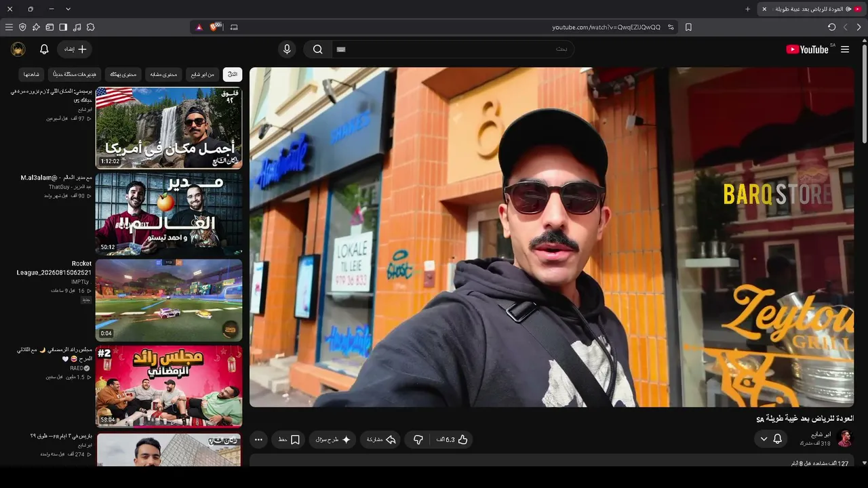The image size is (868, 488).
Task: Open Brave VPN shield-outline icon in toolbar
Action: tap(22, 27)
